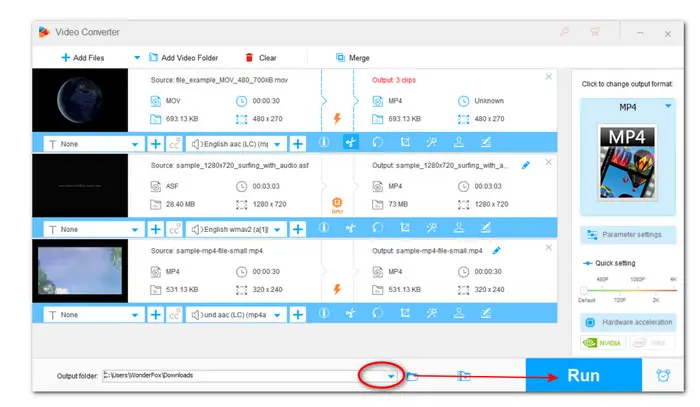The image size is (700, 407).
Task: Add watermark to MOV file row
Action: [458, 142]
